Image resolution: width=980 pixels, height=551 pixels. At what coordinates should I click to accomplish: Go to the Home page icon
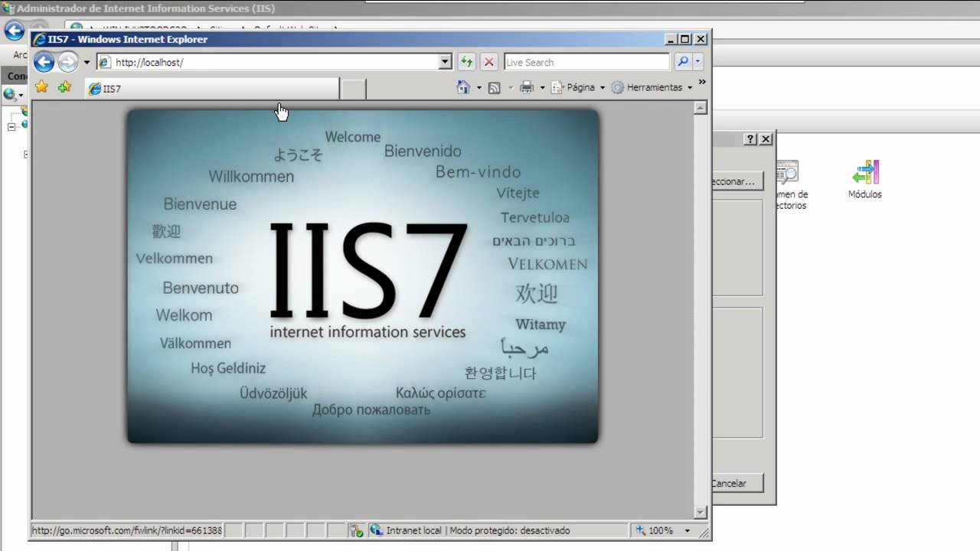[x=462, y=88]
